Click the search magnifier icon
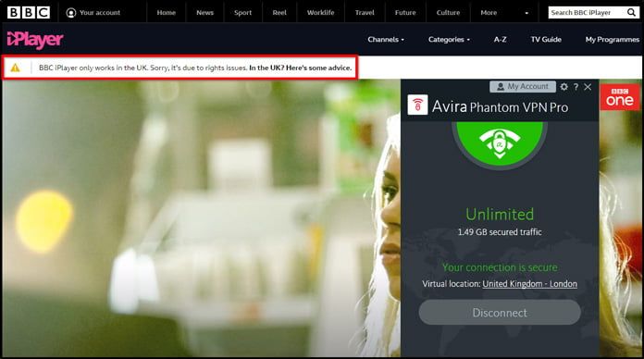The image size is (644, 359). click(x=631, y=13)
